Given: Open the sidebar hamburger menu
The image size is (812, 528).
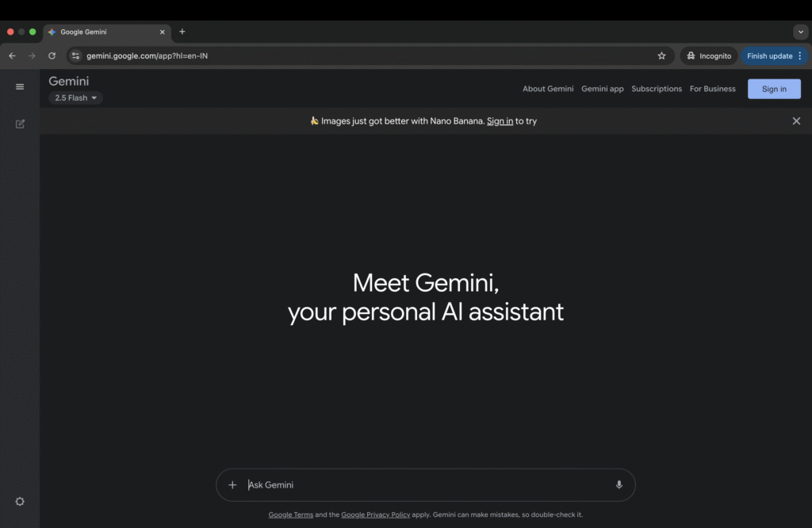Looking at the screenshot, I should click(x=20, y=86).
